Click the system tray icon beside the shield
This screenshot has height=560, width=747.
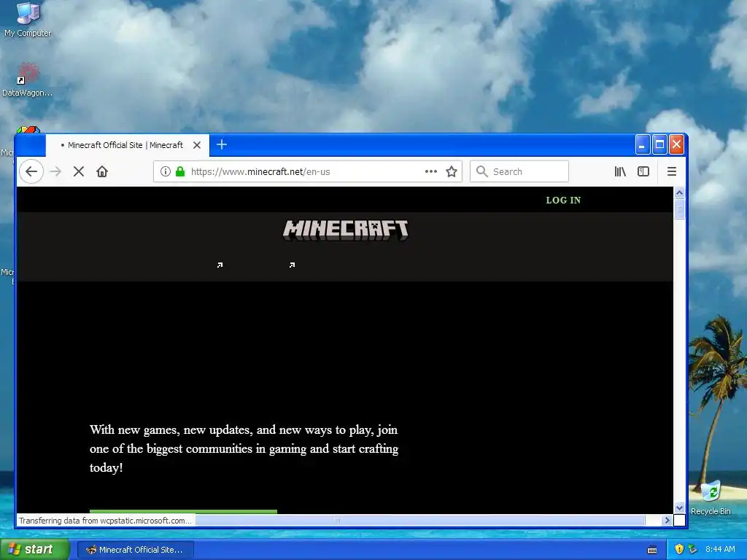(692, 550)
